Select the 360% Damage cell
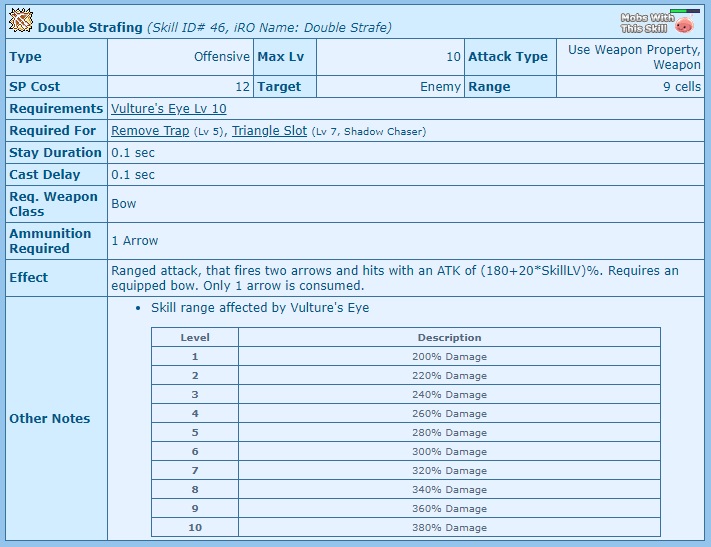 (x=449, y=509)
